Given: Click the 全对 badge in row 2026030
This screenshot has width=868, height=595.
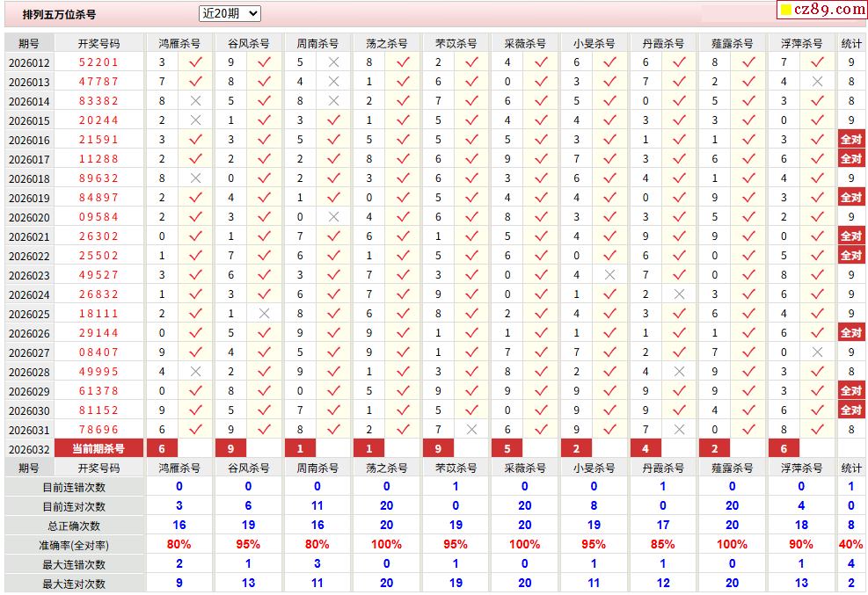Looking at the screenshot, I should (x=850, y=410).
